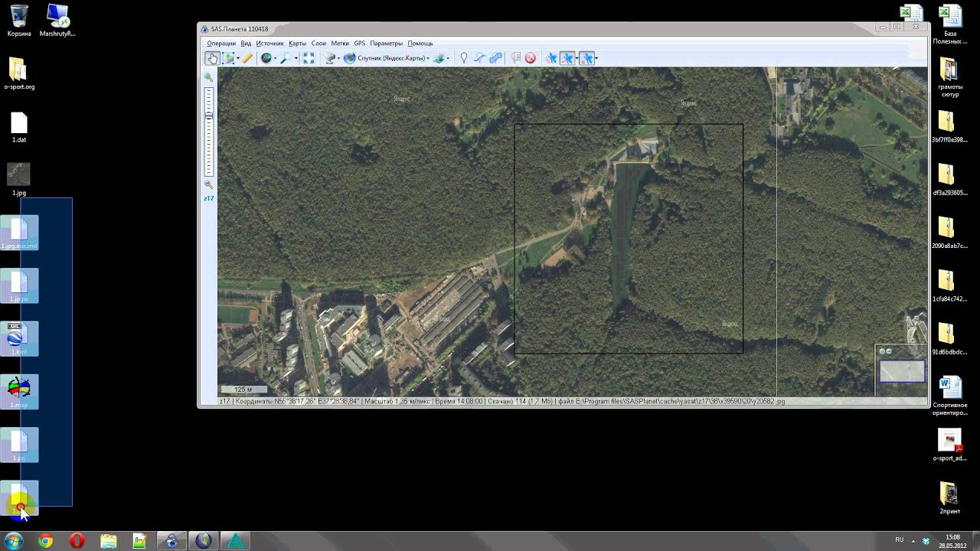This screenshot has height=551, width=980.
Task: Open selection tool dropdown arrow
Action: pyautogui.click(x=238, y=58)
